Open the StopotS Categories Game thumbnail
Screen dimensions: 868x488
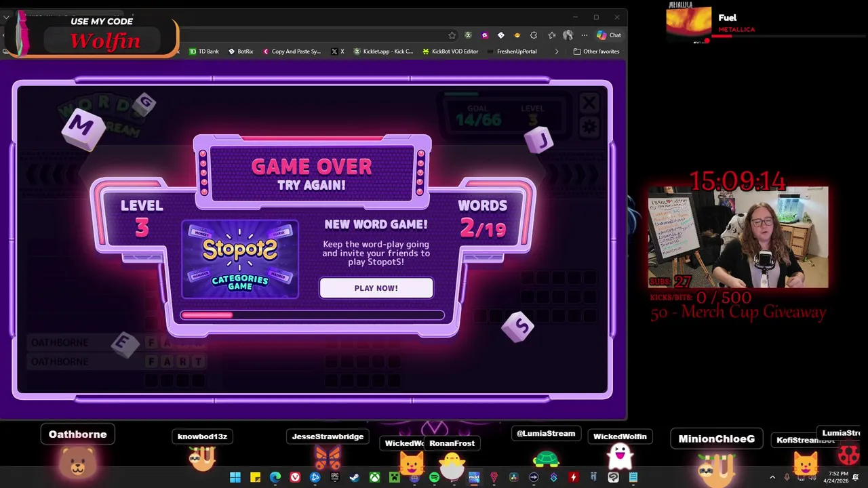click(x=240, y=259)
